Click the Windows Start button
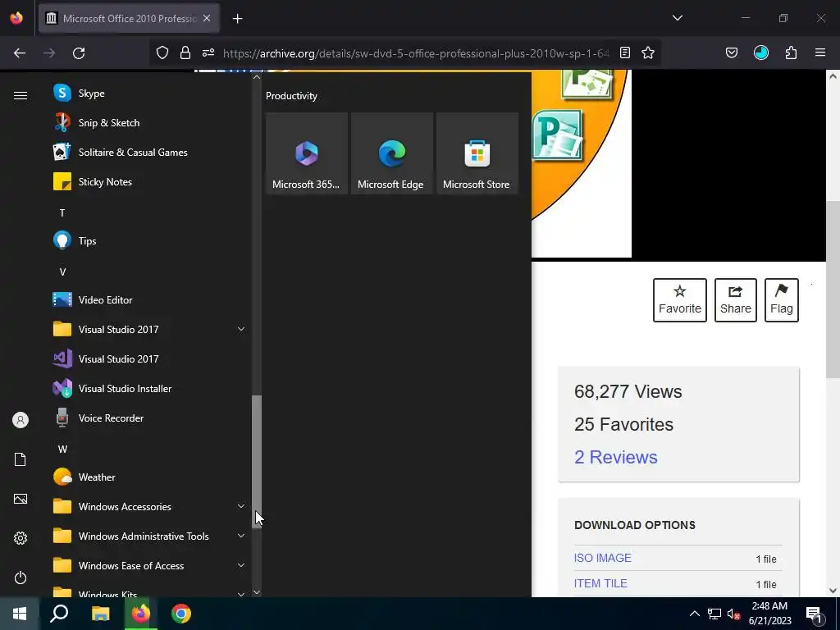Screen dimensions: 840x630 point(20,614)
